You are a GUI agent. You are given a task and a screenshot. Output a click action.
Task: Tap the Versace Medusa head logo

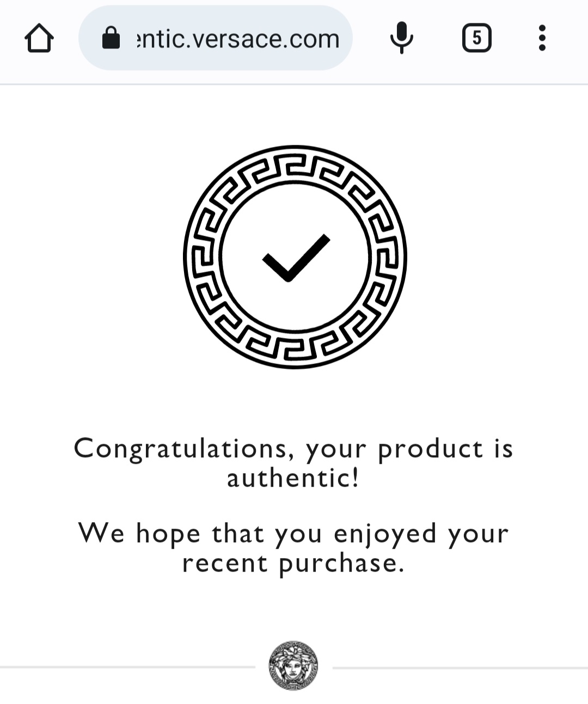pos(293,666)
